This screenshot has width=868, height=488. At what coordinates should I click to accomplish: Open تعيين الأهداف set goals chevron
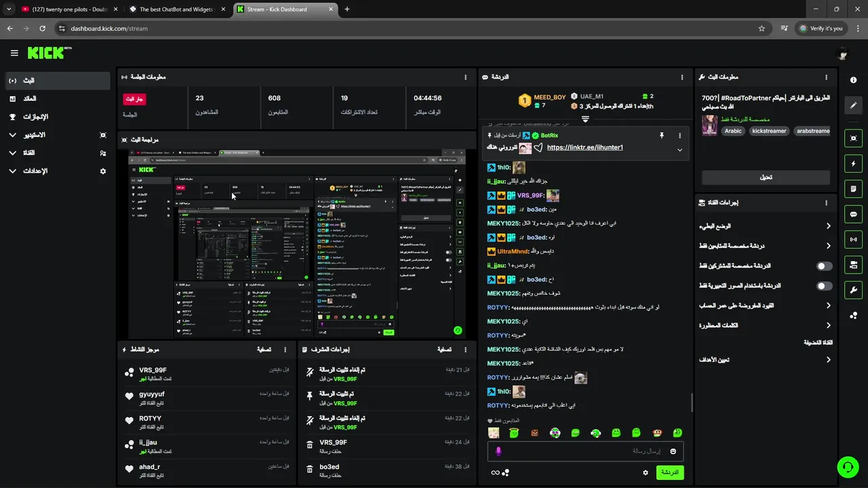coord(828,360)
